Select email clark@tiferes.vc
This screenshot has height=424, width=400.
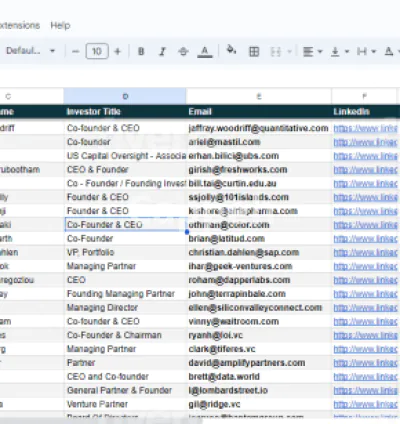(259, 349)
